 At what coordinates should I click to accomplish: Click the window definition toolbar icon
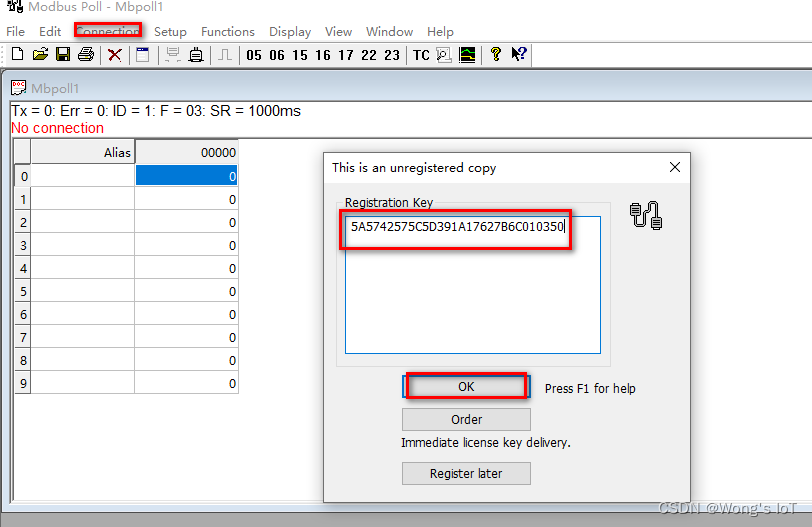tap(142, 54)
